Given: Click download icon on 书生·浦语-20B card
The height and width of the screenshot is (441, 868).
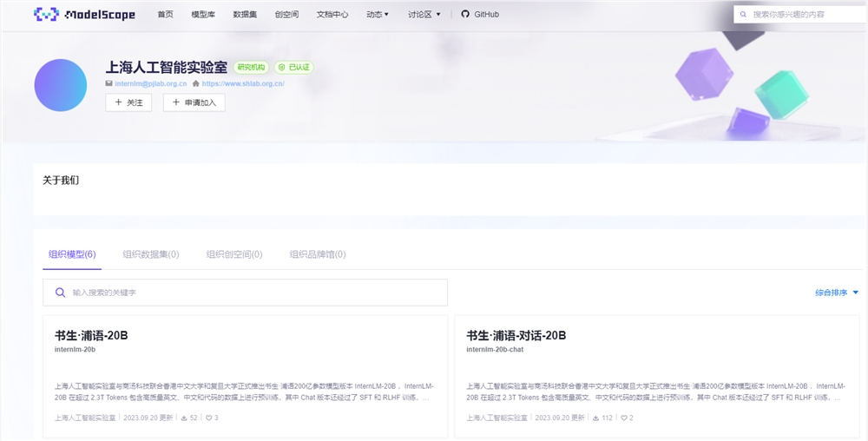Looking at the screenshot, I should 184,418.
